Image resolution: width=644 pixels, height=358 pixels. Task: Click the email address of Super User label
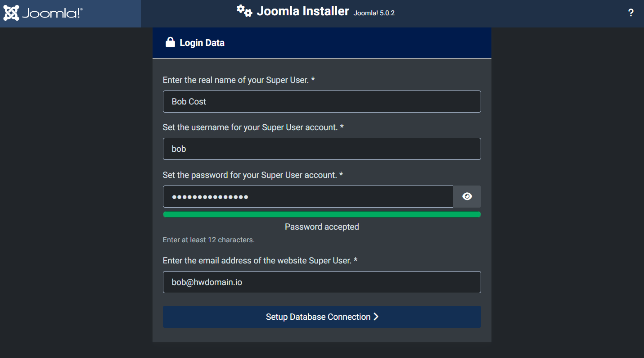click(260, 260)
